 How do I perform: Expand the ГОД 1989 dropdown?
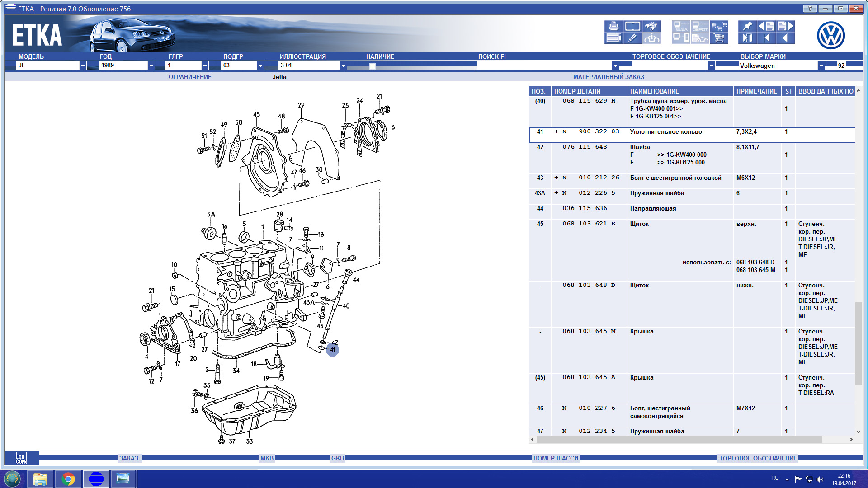tap(151, 66)
